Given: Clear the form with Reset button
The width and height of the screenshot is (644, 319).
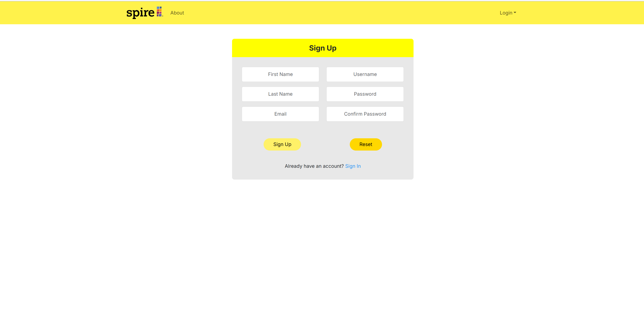Looking at the screenshot, I should point(365,144).
